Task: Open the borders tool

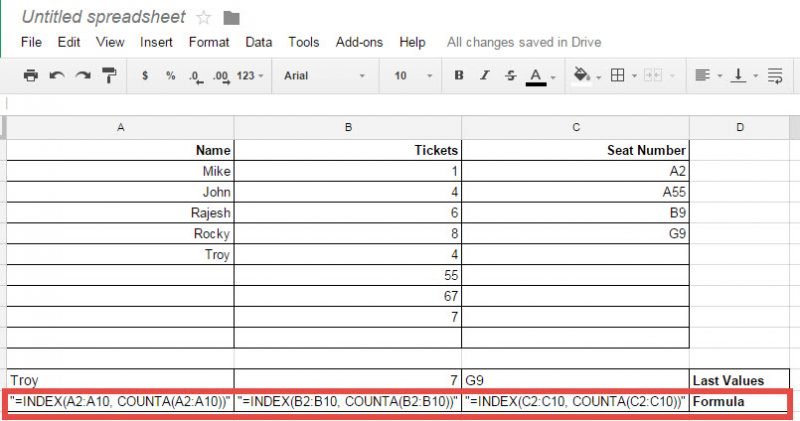Action: [x=617, y=76]
